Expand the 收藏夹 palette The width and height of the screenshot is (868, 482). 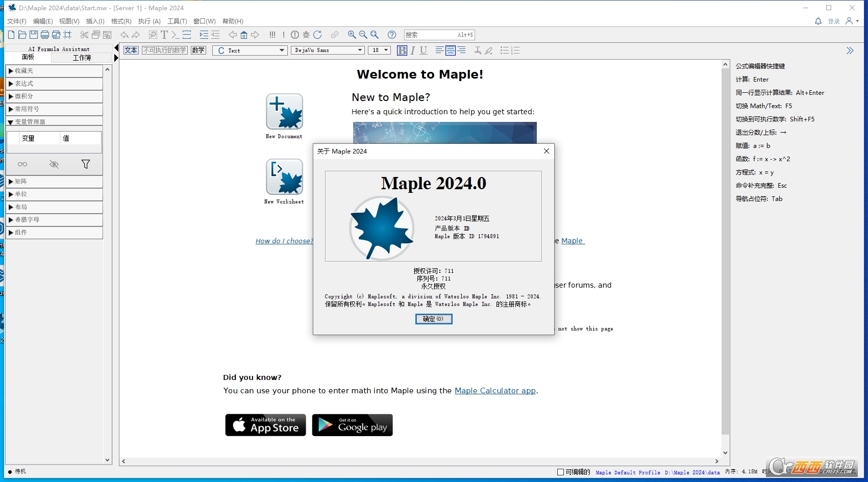pos(55,71)
